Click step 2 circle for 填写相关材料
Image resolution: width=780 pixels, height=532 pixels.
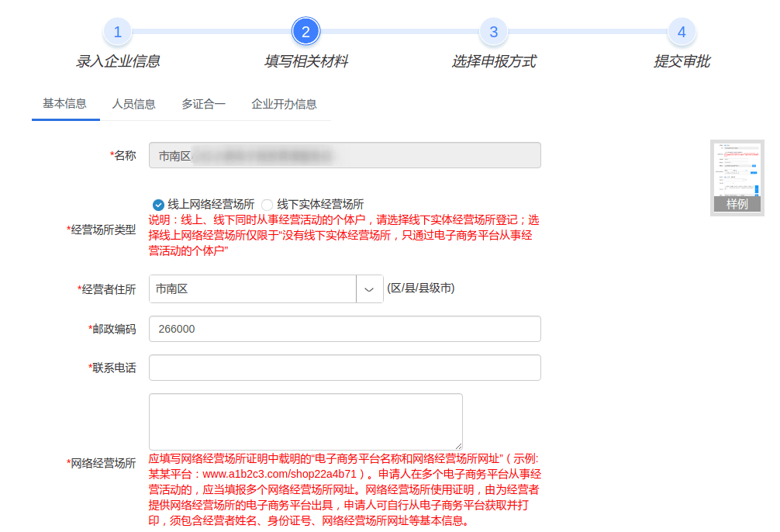click(305, 32)
